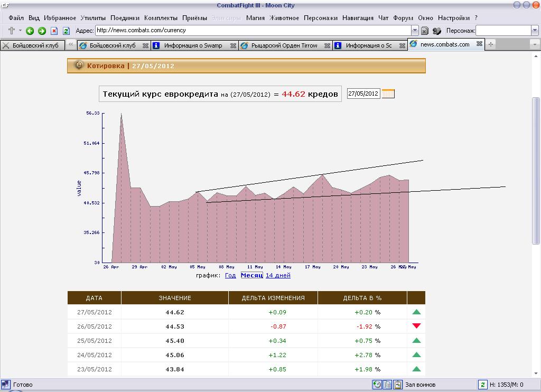Open the Поединки menu

pos(125,18)
